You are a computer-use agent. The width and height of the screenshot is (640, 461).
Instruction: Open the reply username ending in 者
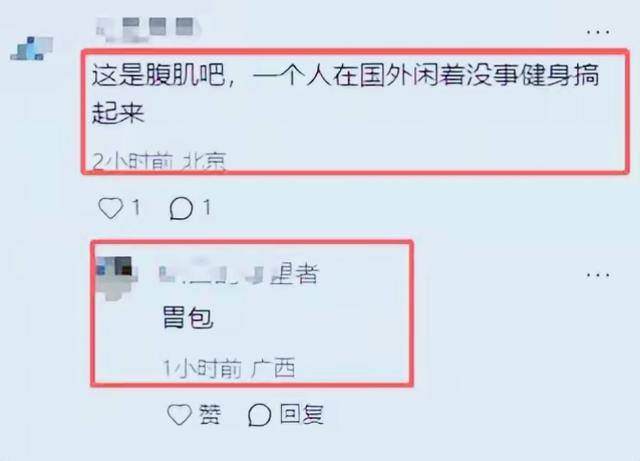pyautogui.click(x=238, y=273)
